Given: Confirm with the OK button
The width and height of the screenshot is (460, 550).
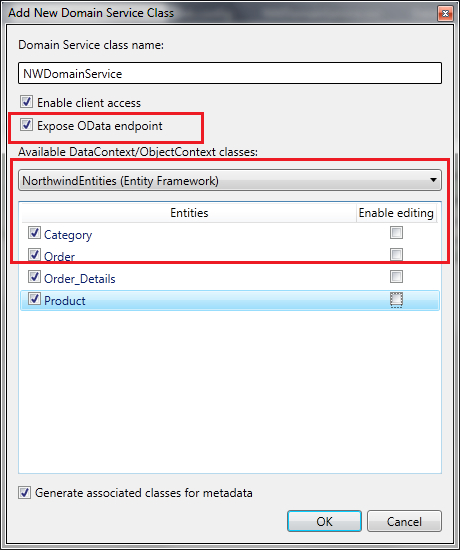Looking at the screenshot, I should (x=324, y=521).
